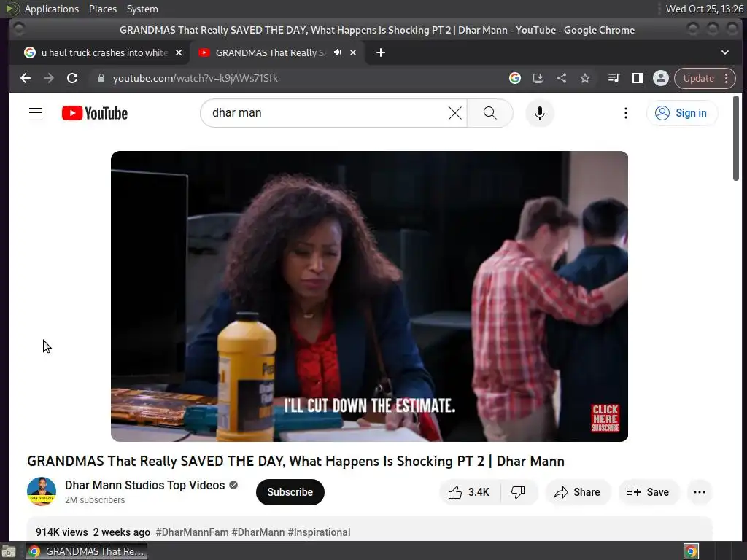Image resolution: width=747 pixels, height=560 pixels.
Task: Install app via the download icon
Action: (538, 78)
